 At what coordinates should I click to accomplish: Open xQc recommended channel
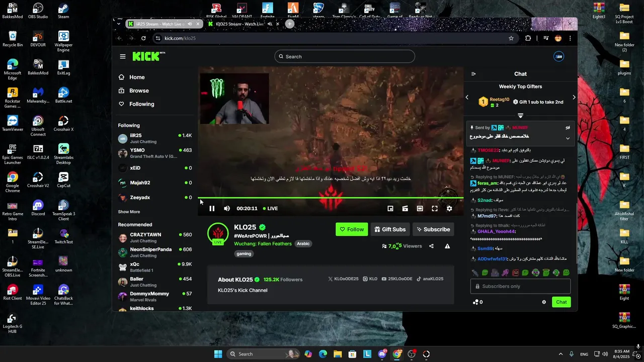tap(155, 267)
